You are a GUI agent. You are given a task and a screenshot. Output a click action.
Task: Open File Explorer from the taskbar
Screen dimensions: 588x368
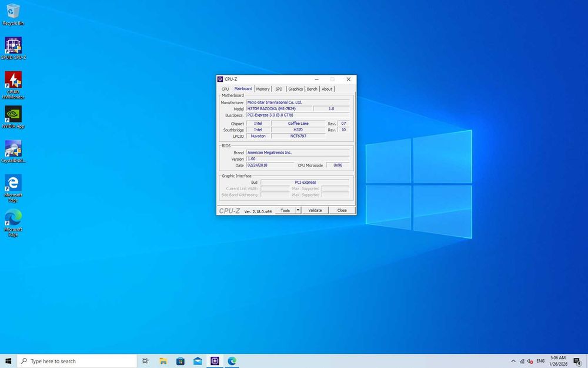[x=163, y=361]
